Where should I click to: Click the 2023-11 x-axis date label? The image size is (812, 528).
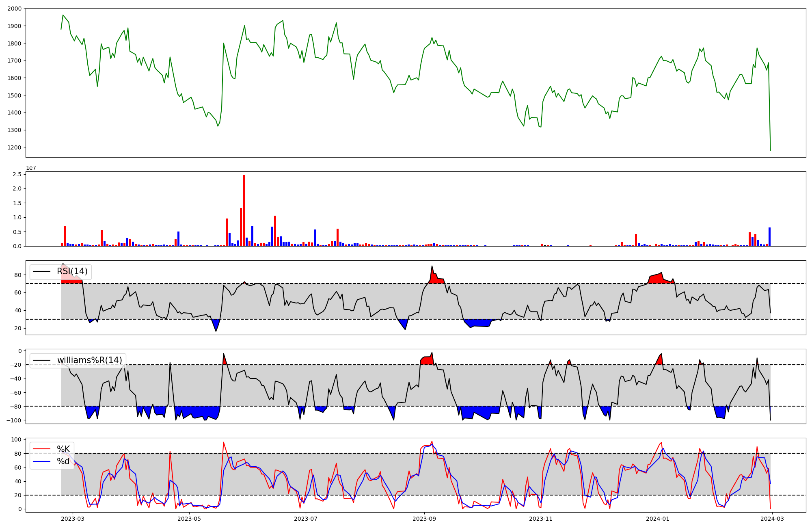[541, 519]
